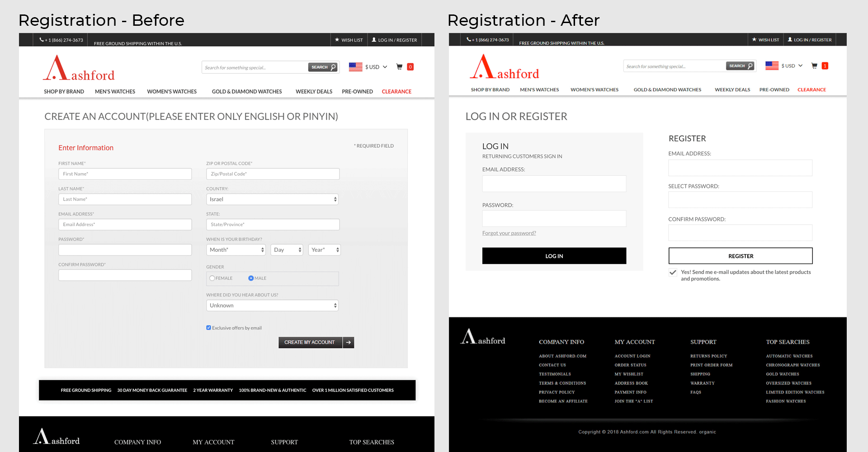Click Confirm Password field under Register
This screenshot has width=868, height=452.
click(x=741, y=233)
